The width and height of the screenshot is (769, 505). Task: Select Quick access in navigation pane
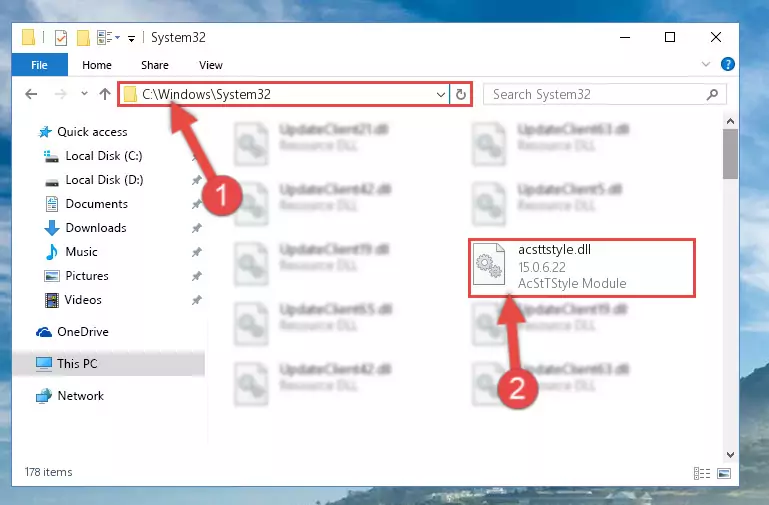pyautogui.click(x=83, y=132)
